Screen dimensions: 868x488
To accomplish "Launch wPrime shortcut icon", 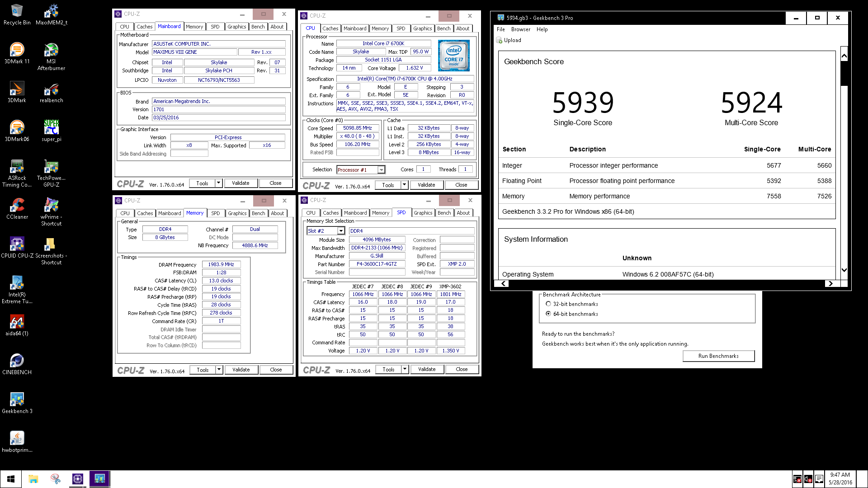I will tap(51, 212).
